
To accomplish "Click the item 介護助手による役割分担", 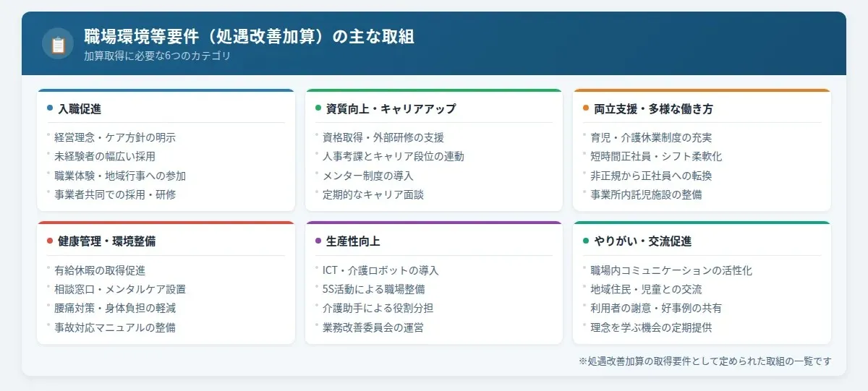I will pos(378,308).
